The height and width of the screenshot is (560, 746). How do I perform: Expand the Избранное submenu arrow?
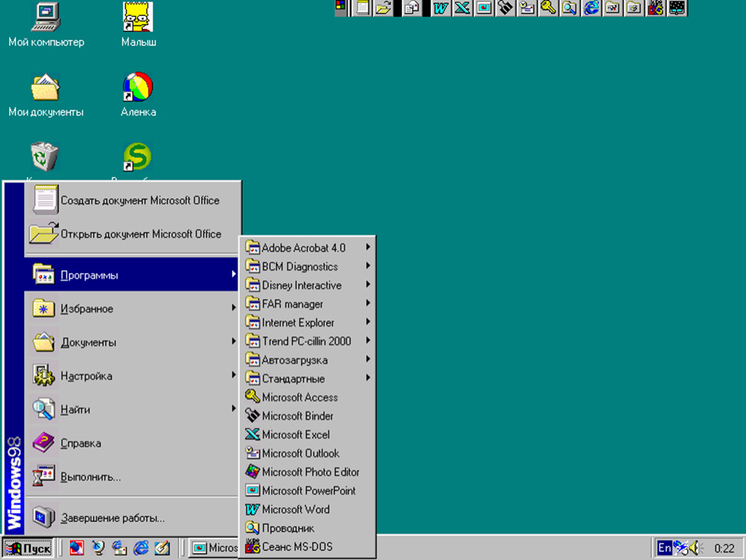tap(234, 308)
